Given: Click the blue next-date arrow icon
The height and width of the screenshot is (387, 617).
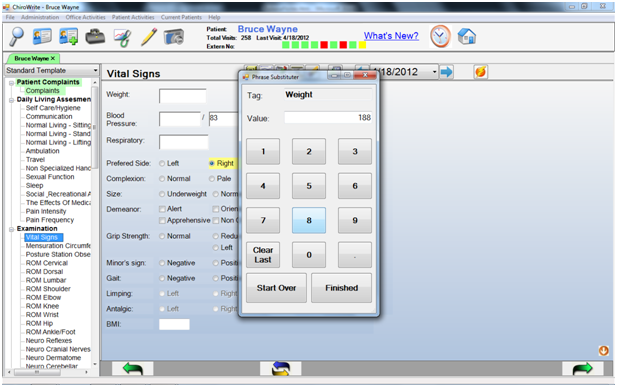Looking at the screenshot, I should click(x=447, y=72).
